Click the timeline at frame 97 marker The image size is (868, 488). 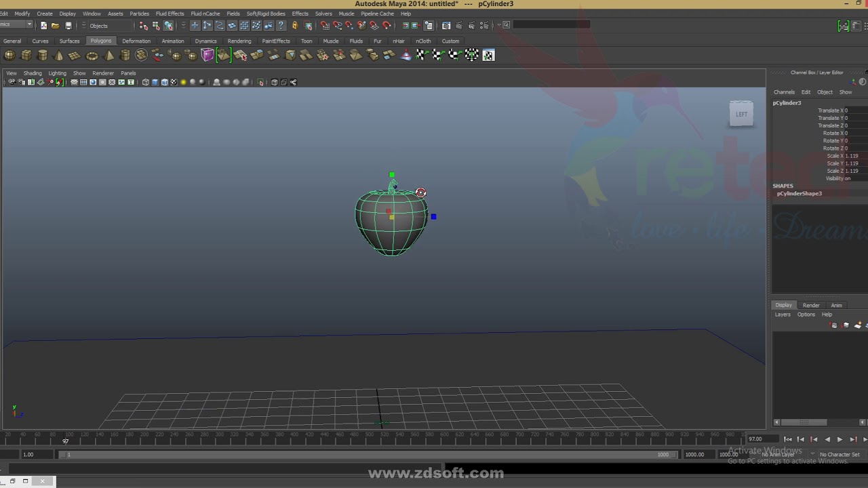point(66,441)
